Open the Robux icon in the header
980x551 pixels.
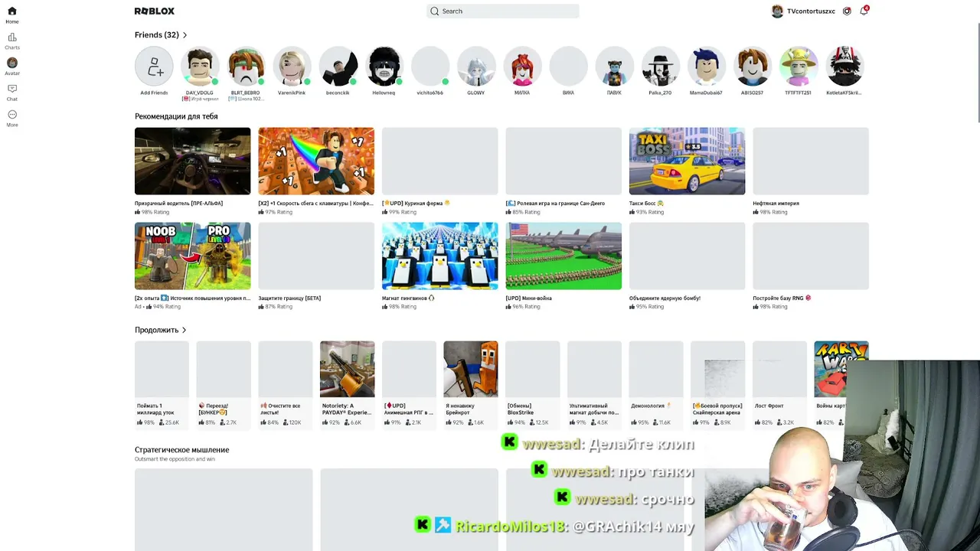click(x=847, y=11)
